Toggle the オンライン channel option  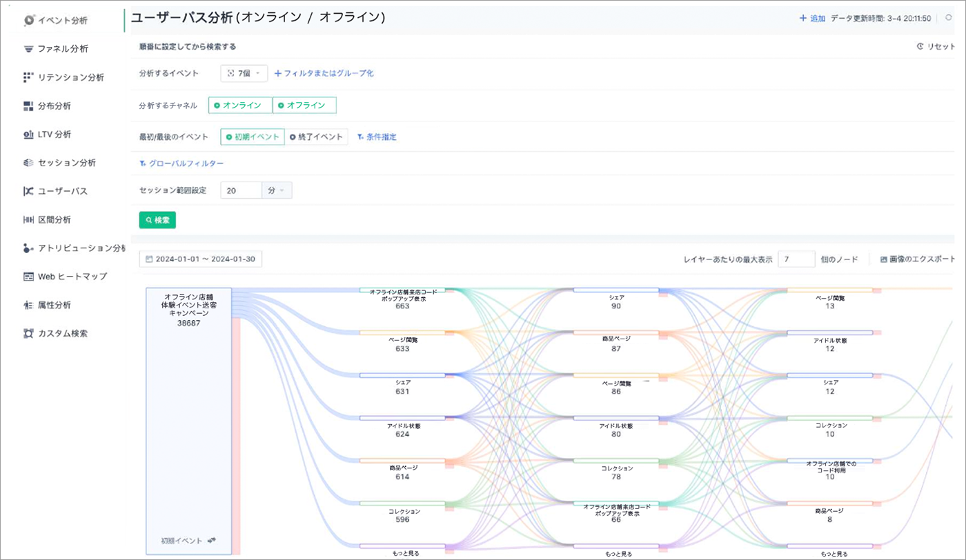point(240,106)
